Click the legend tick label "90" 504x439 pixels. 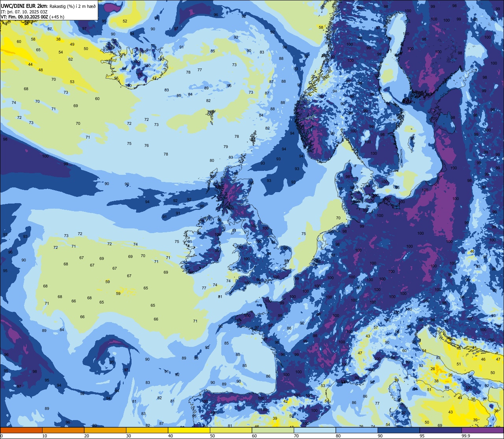tap(380, 436)
